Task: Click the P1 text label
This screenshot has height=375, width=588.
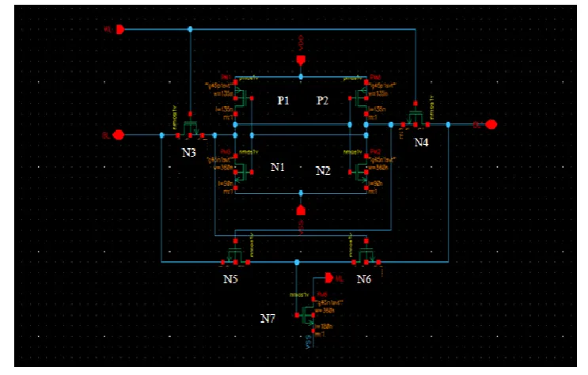Action: 283,100
